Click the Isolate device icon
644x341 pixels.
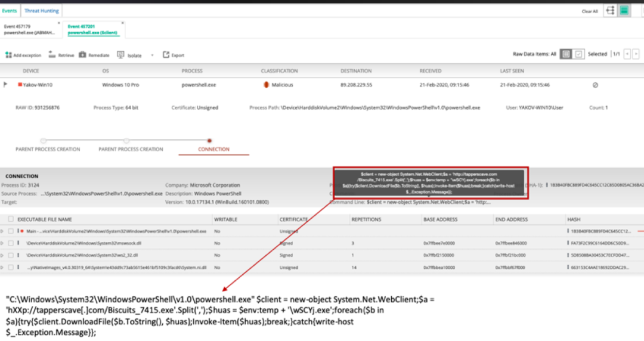coord(120,55)
